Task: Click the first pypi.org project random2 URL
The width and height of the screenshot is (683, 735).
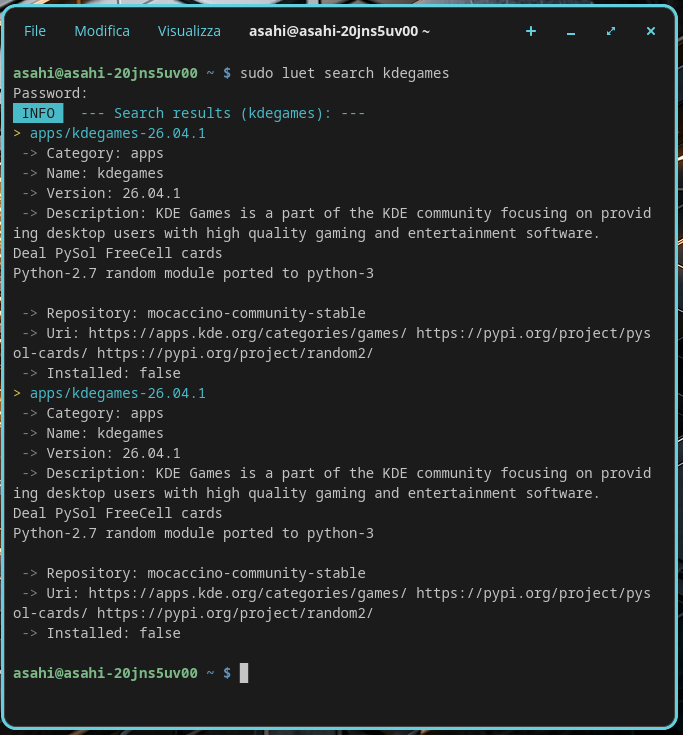Action: [x=235, y=353]
